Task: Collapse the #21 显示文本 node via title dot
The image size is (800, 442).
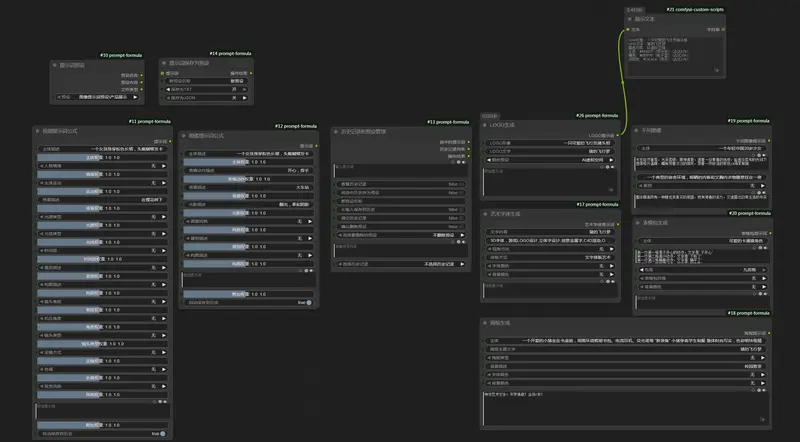Action: 630,19
